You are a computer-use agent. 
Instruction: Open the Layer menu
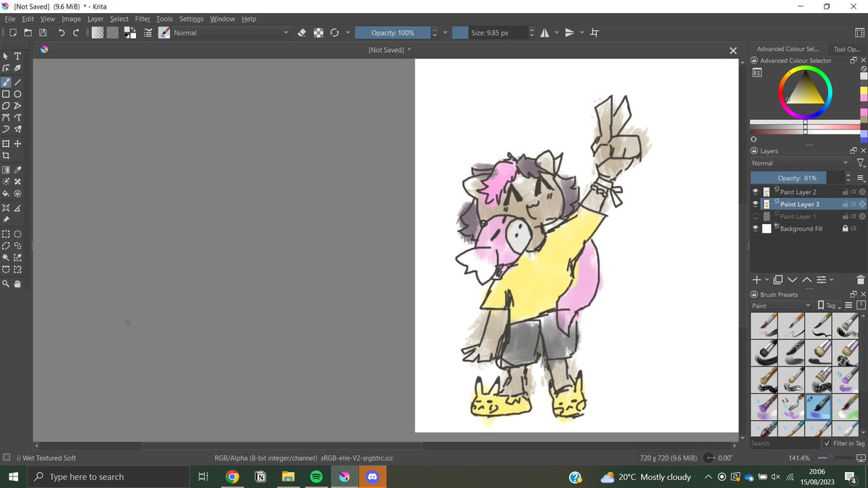tap(95, 19)
